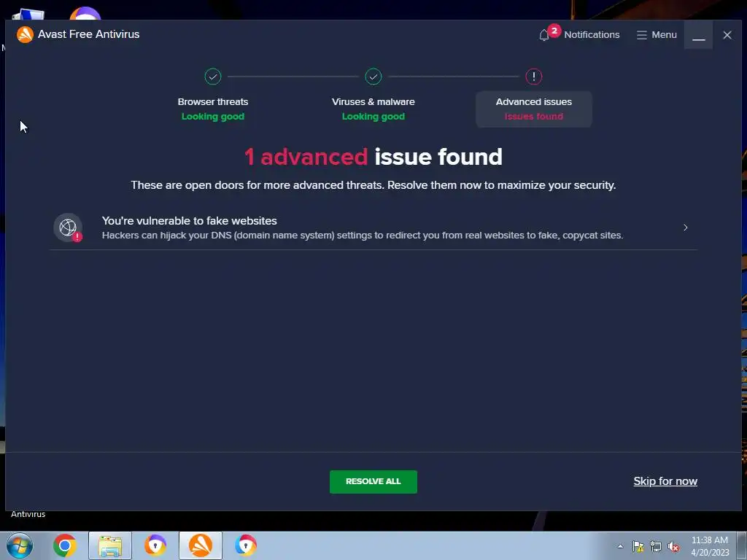The image size is (747, 560).
Task: Select the Advanced issues warning step icon
Action: point(533,76)
